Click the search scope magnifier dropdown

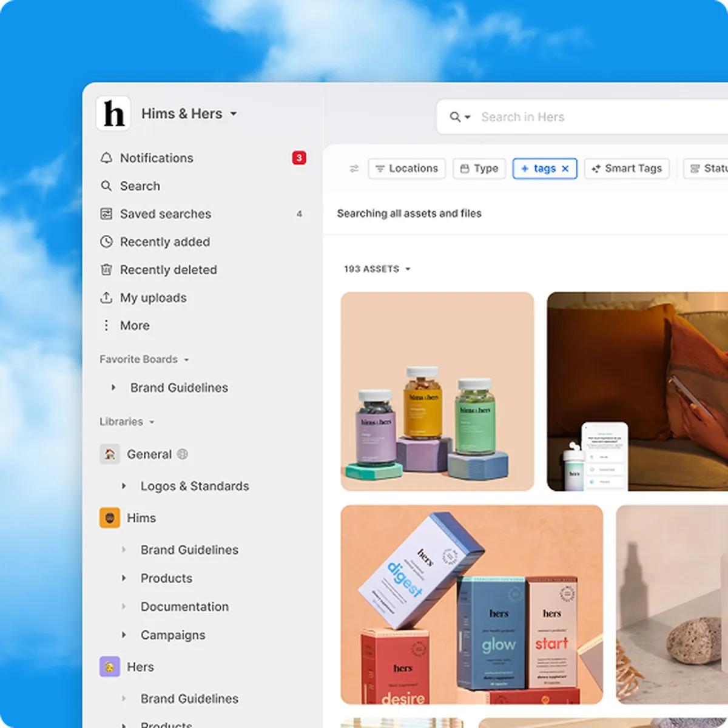point(460,116)
